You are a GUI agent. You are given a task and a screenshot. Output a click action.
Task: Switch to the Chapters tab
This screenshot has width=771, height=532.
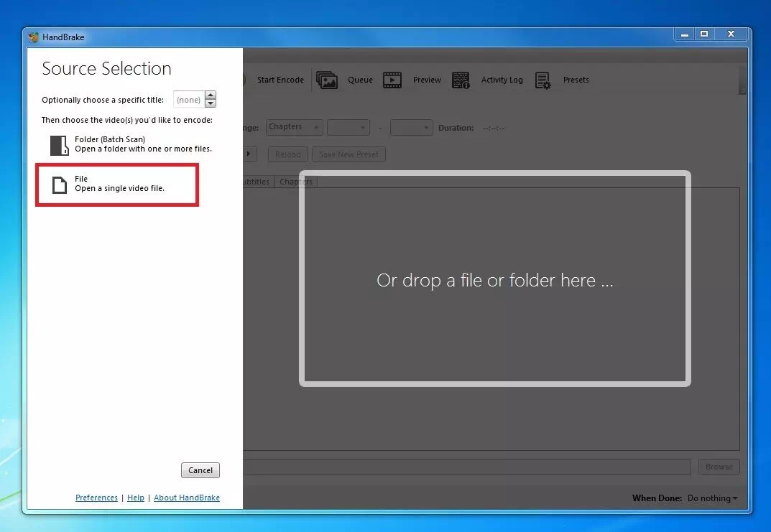click(x=296, y=182)
